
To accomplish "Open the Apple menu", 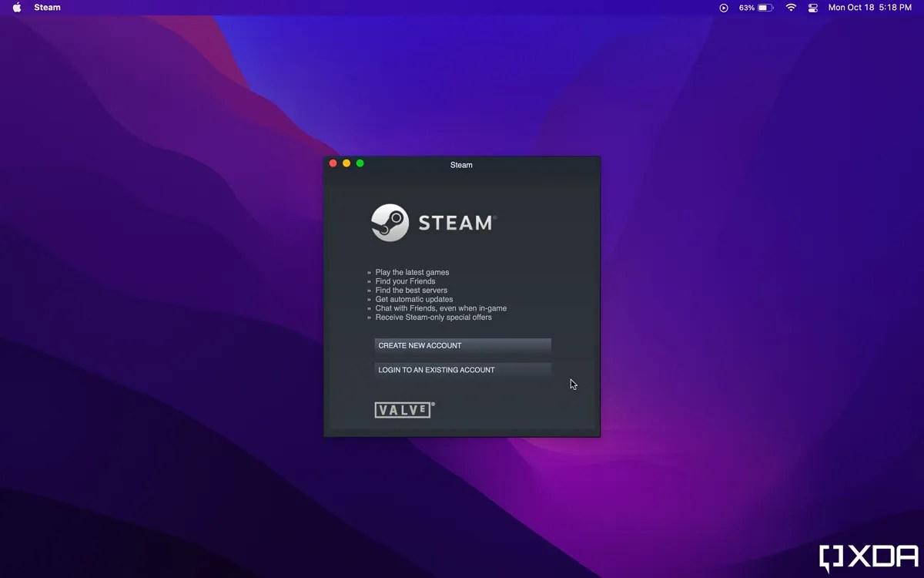I will pyautogui.click(x=17, y=8).
